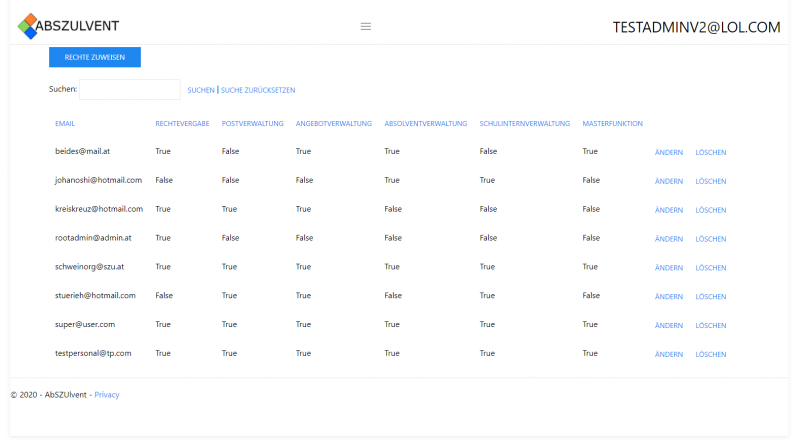Click the ABSZULVENT brand name
Screen dimensions: 800x447
pyautogui.click(x=77, y=26)
